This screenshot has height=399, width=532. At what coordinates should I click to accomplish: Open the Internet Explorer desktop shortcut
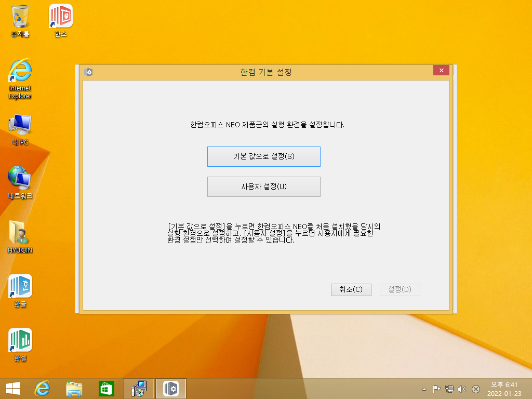[x=20, y=79]
